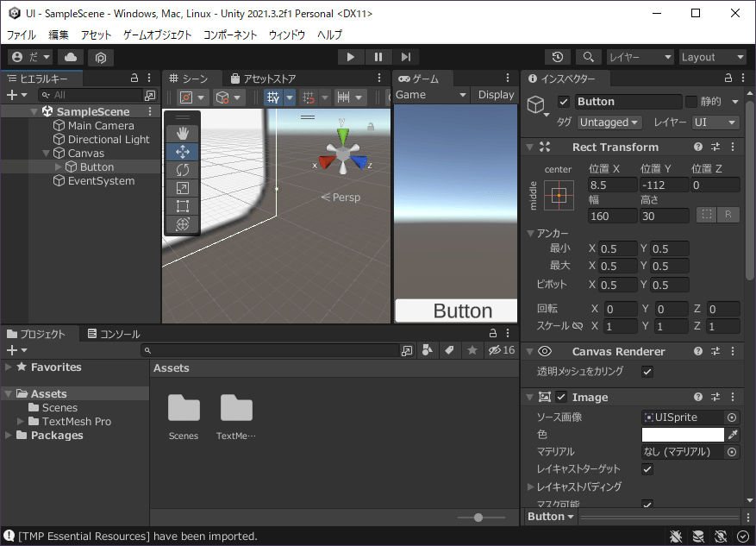Select Main Camera in Hierarchy
The image size is (756, 546).
[101, 126]
